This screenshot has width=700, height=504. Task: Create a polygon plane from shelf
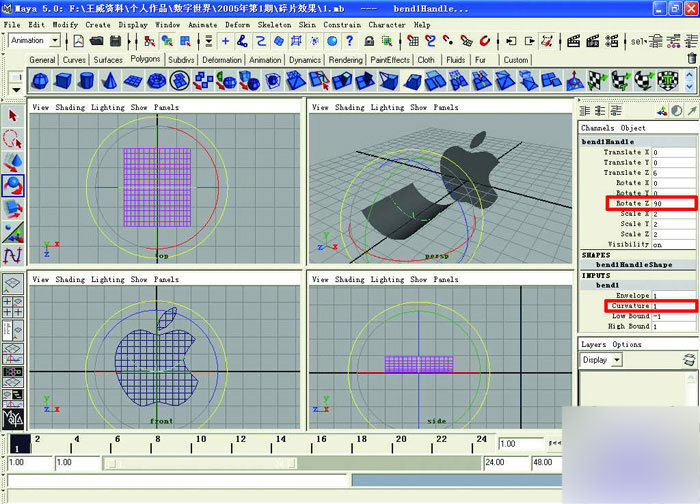(x=133, y=81)
